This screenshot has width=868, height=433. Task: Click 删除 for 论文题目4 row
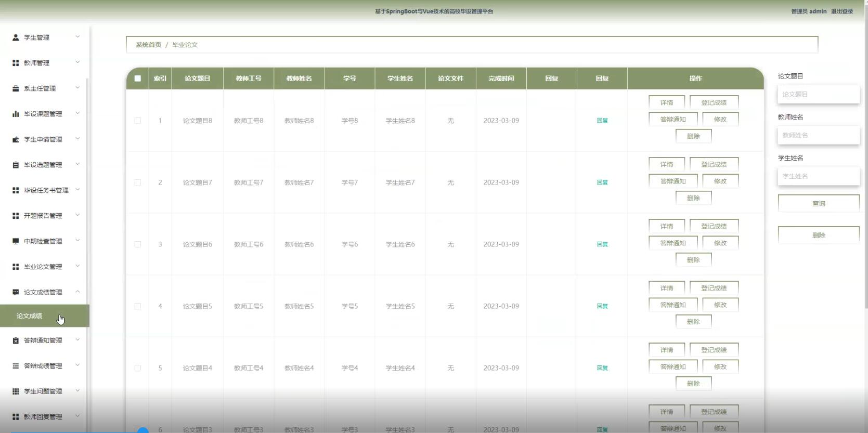[x=693, y=384]
